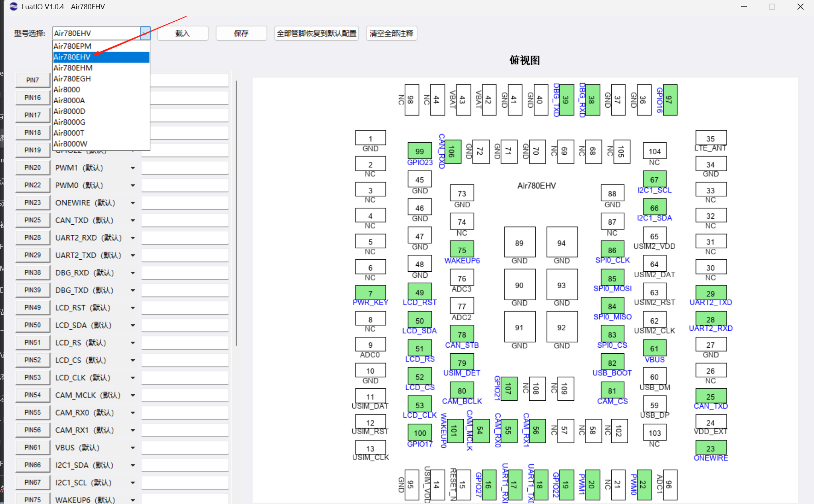Click pin 22 PWM0 pad at bottom
814x504 pixels.
click(x=644, y=485)
